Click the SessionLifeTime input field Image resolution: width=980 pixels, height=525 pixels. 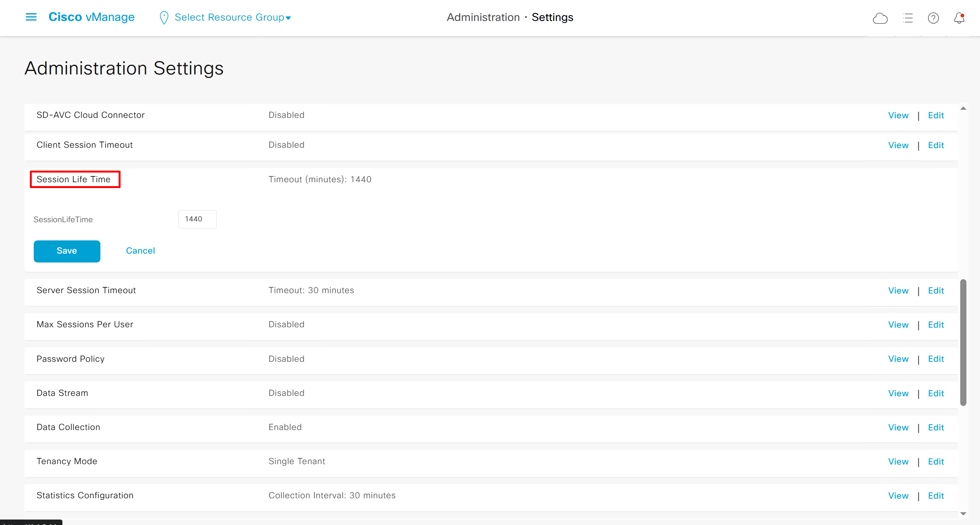coord(197,219)
